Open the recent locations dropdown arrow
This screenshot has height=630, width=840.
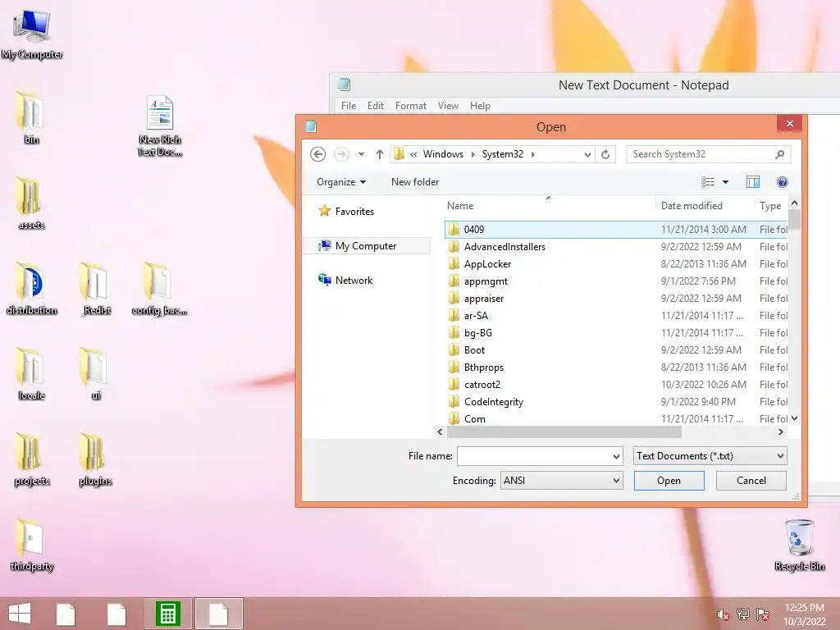[361, 154]
